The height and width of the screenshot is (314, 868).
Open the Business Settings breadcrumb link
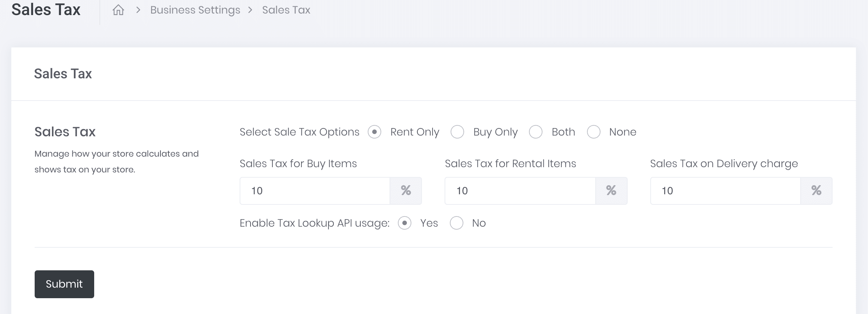click(195, 10)
